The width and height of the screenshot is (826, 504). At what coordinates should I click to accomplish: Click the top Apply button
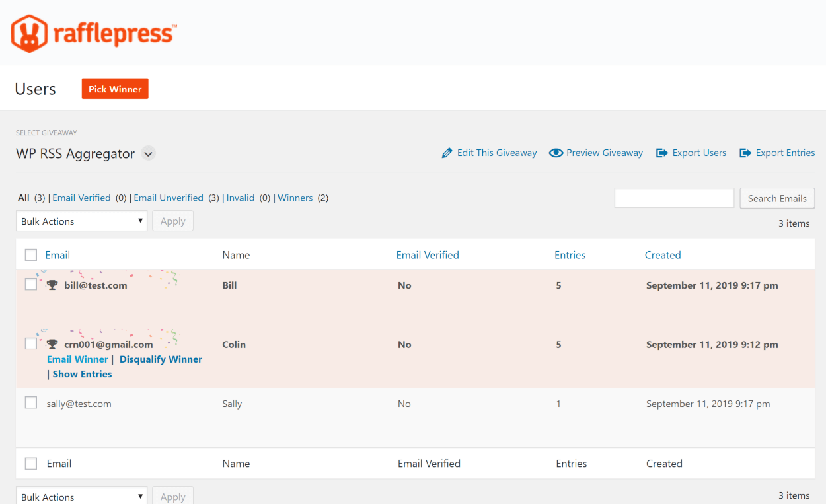coord(172,221)
